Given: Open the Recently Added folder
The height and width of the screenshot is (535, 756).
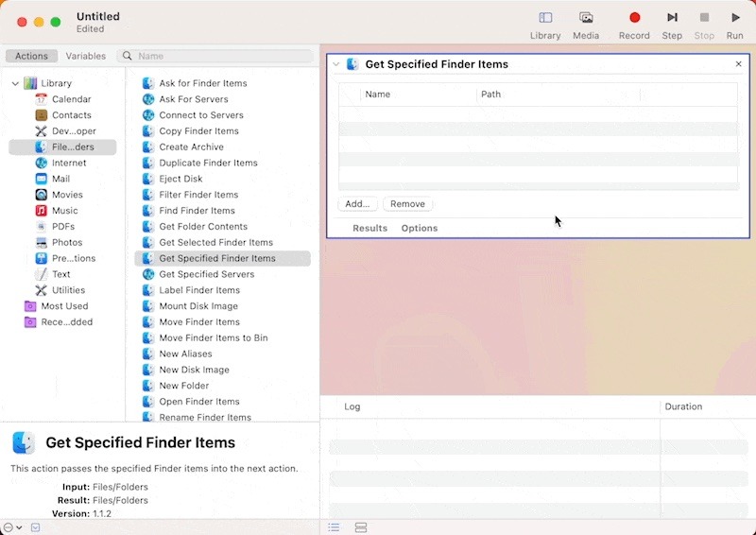Looking at the screenshot, I should pos(59,321).
